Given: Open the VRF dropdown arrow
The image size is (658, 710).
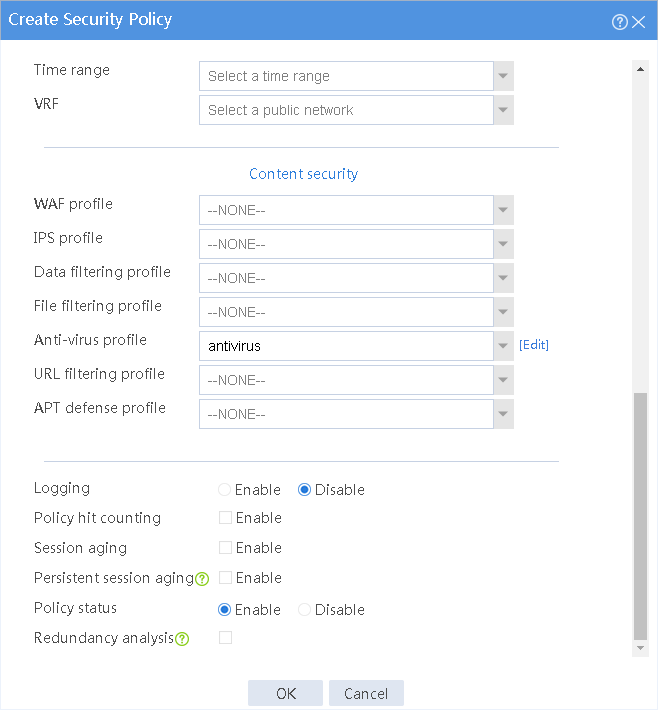Looking at the screenshot, I should click(x=503, y=110).
